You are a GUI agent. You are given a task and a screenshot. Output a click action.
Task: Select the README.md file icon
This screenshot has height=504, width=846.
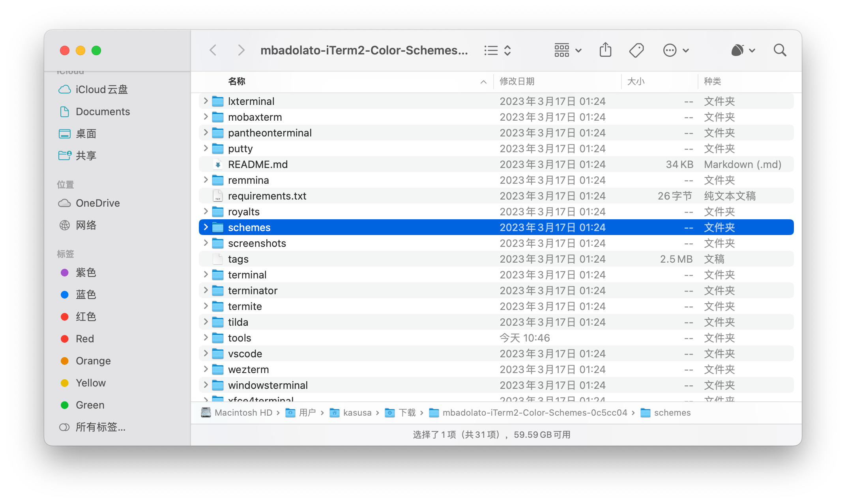(218, 164)
